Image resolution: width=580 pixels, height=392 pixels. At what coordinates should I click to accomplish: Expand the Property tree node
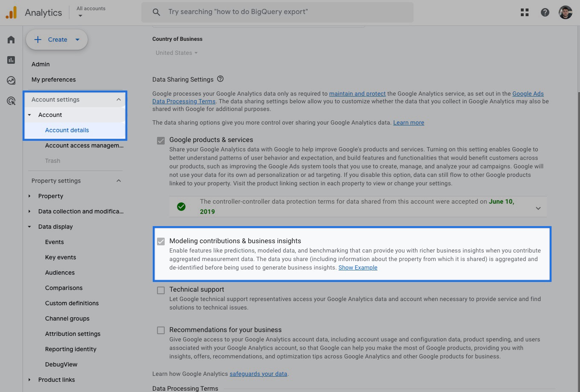[29, 196]
